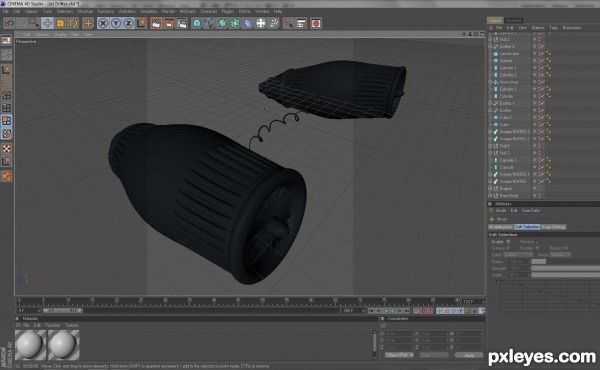Select the Live Selection tool
This screenshot has height=370, width=600.
(x=34, y=23)
